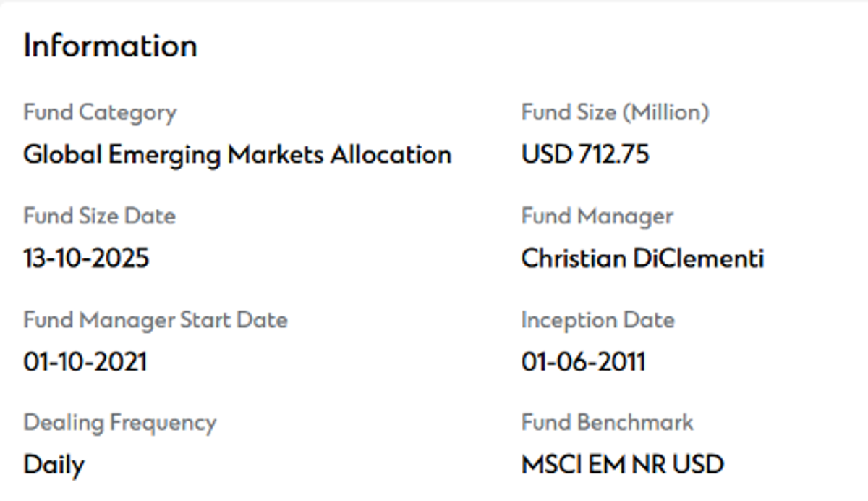The image size is (868, 501).
Task: Click the Fund Benchmark label
Action: point(607,423)
